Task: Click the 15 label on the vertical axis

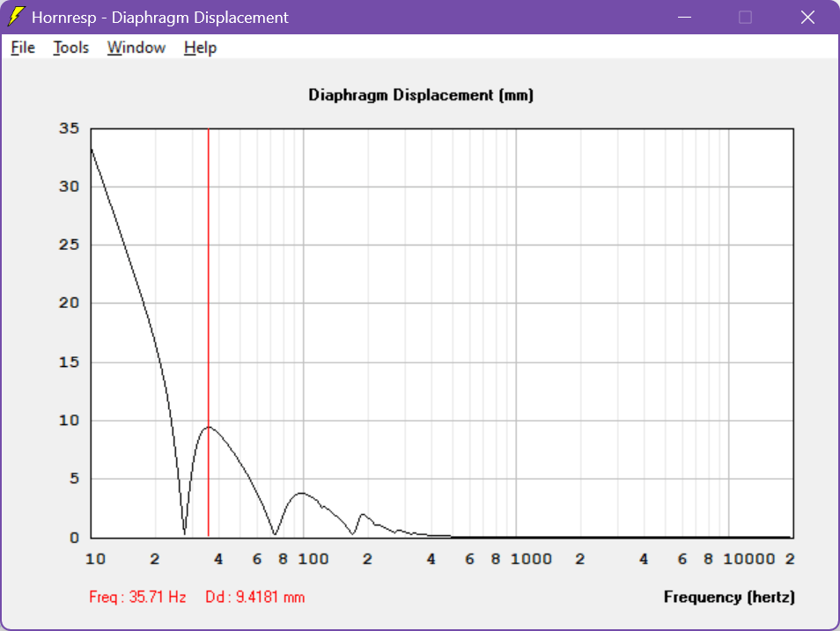Action: point(69,362)
